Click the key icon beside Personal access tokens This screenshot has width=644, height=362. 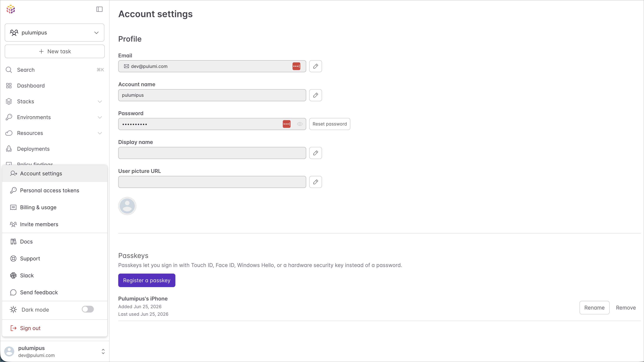point(14,190)
